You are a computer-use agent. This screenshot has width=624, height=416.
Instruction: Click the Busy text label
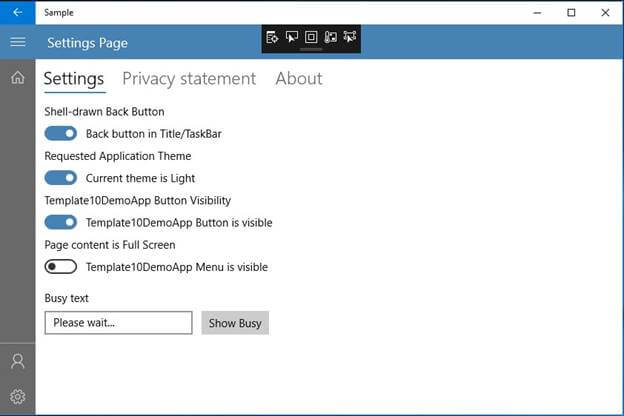tap(66, 298)
